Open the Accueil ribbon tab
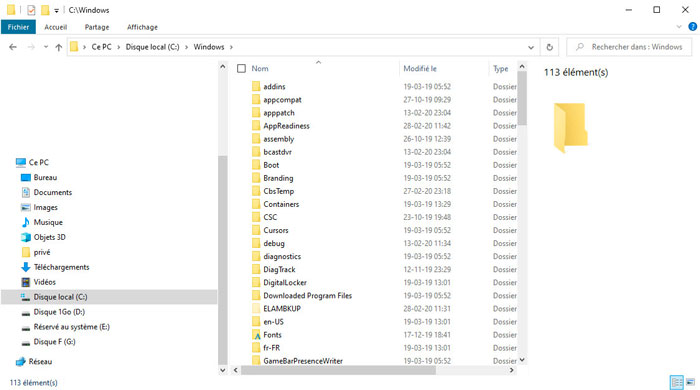 click(x=55, y=27)
